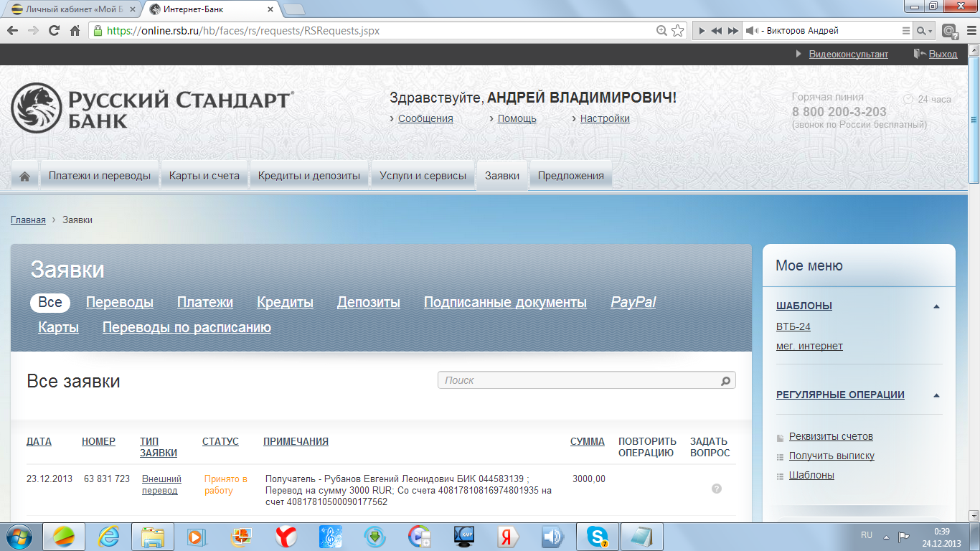
Task: Select the Заявки navigation tab
Action: pos(502,176)
